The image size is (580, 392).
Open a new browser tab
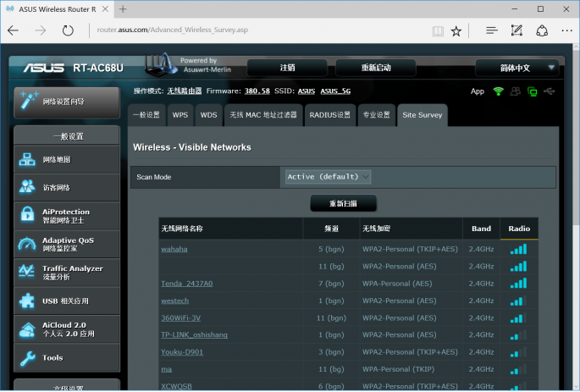pyautogui.click(x=123, y=9)
